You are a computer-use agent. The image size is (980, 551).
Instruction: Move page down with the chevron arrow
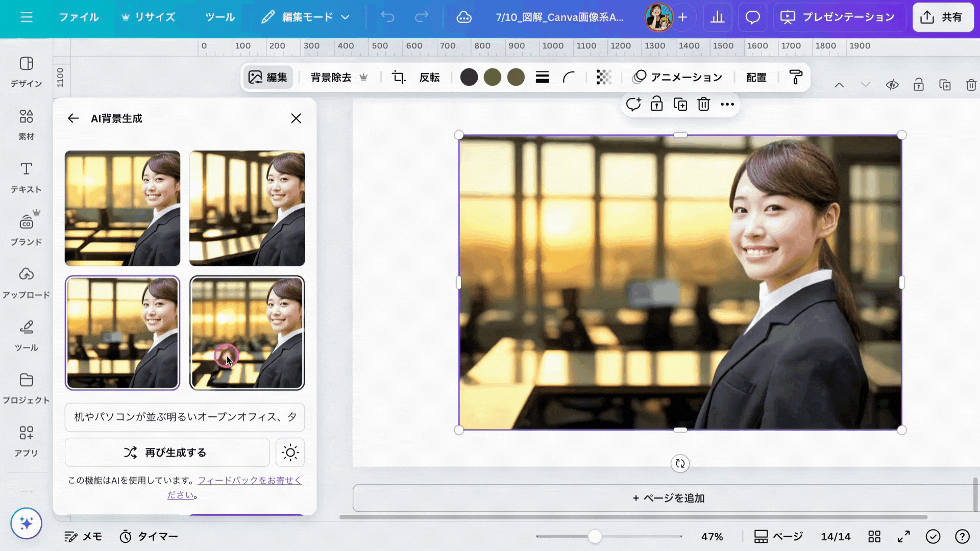pos(865,85)
